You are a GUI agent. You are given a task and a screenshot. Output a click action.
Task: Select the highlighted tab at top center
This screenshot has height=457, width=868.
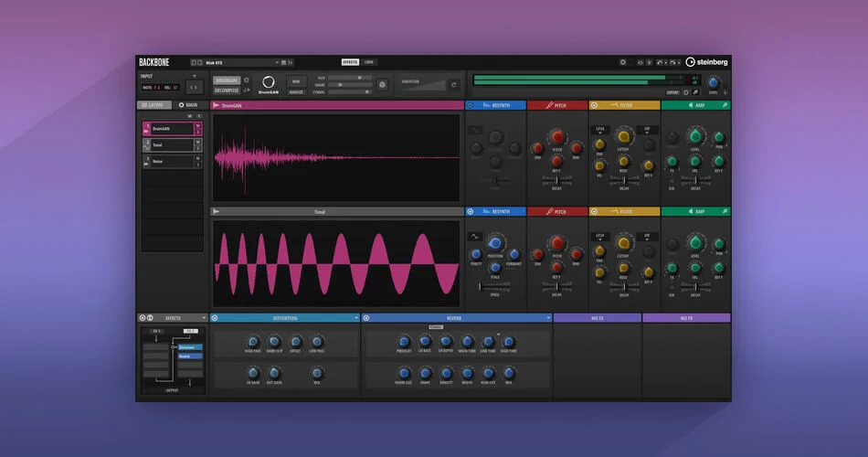[x=350, y=62]
